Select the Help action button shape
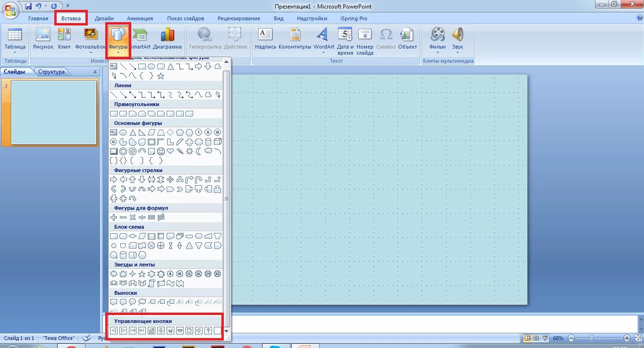The image size is (644, 348). pos(208,331)
